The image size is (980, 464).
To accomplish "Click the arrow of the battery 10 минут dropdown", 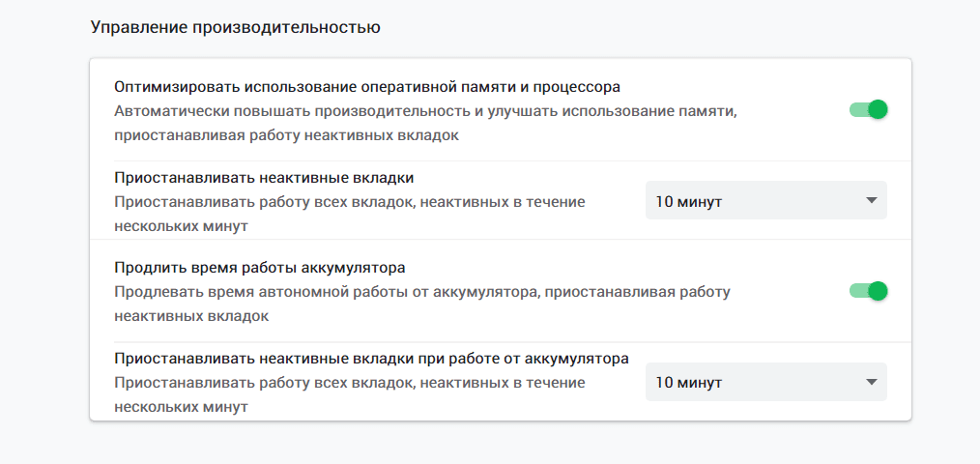I will click(871, 382).
